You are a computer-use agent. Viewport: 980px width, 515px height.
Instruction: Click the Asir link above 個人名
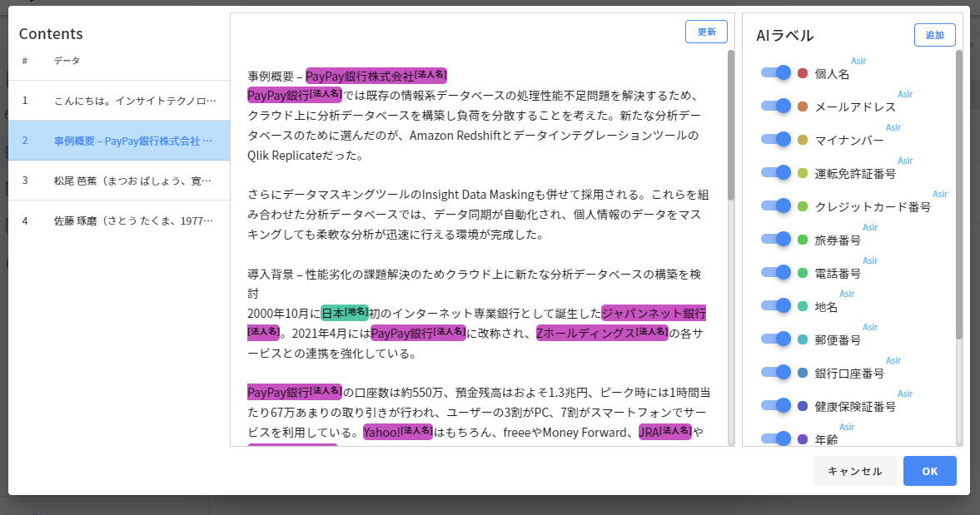[858, 61]
